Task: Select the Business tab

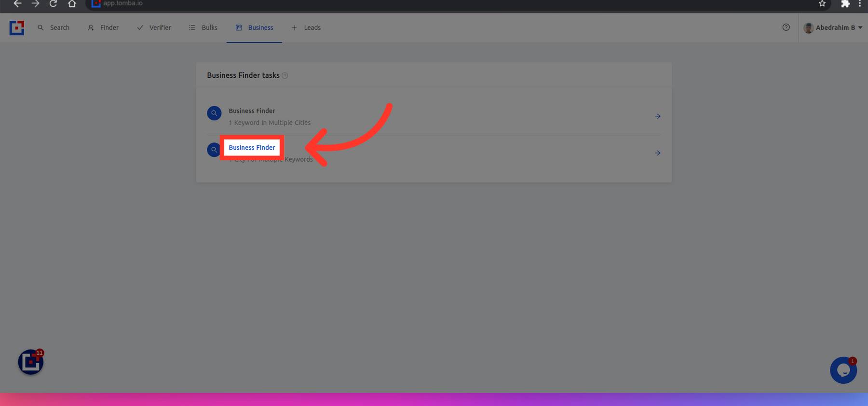Action: coord(255,28)
